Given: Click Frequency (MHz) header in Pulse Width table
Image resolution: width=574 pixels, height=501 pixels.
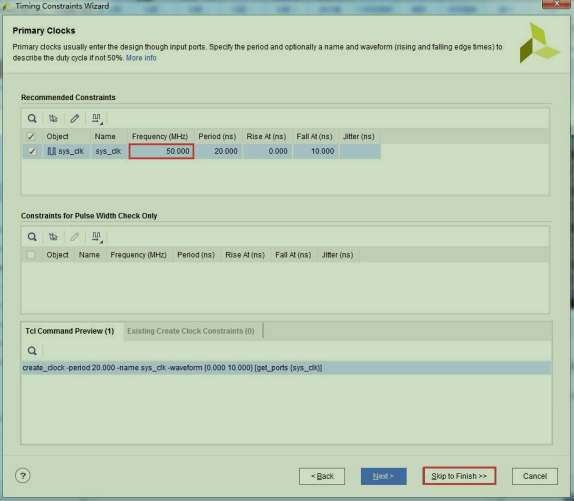Looking at the screenshot, I should click(138, 255).
